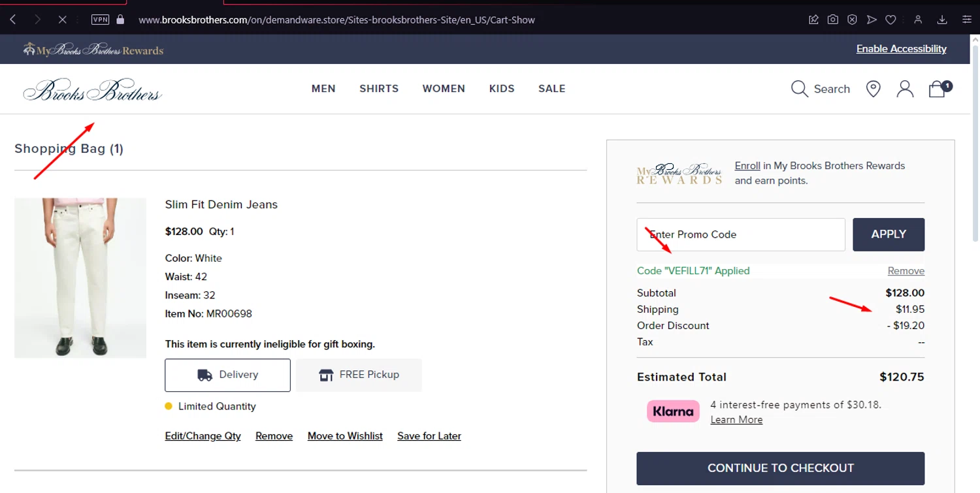Bookmark page with the heart icon

point(890,20)
